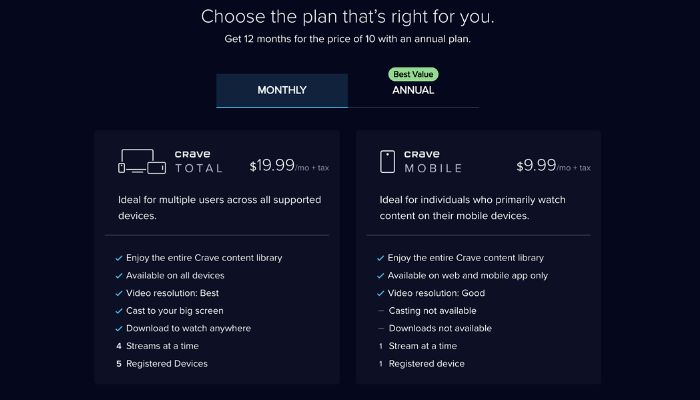Click checkmark beside 'Download to watch anywhere'

click(119, 329)
